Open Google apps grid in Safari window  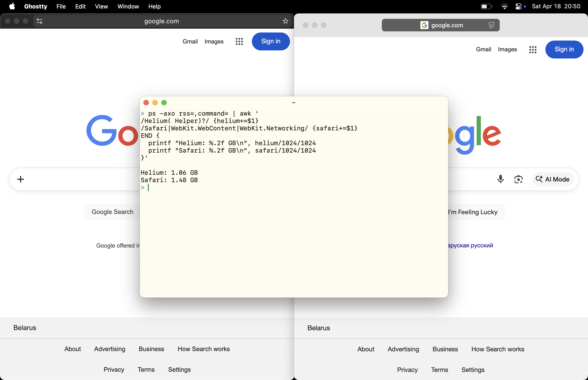[x=532, y=50]
